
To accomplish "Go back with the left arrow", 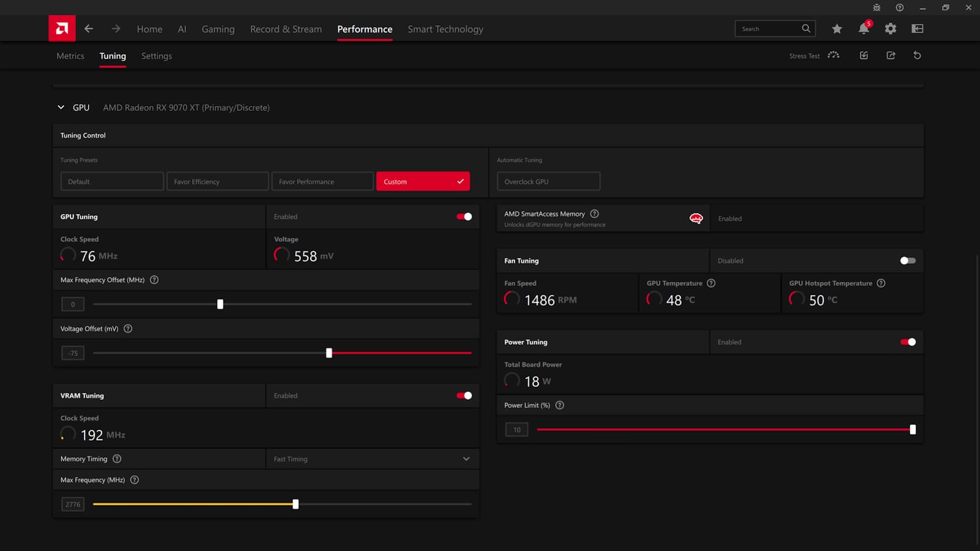I will [x=89, y=29].
